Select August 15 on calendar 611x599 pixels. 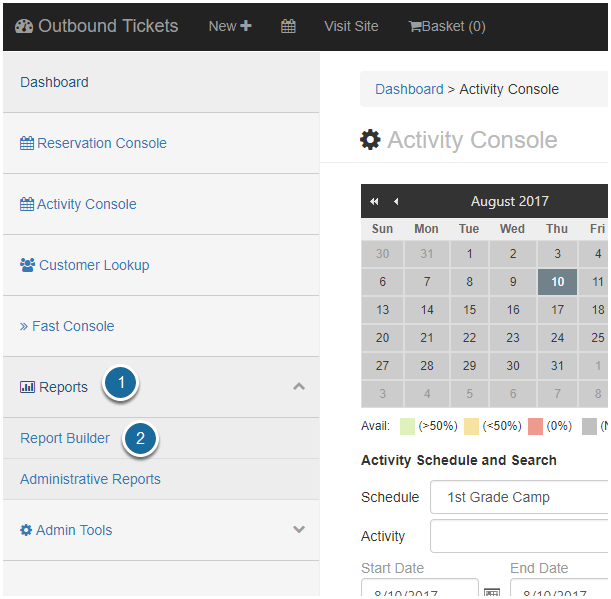click(469, 310)
